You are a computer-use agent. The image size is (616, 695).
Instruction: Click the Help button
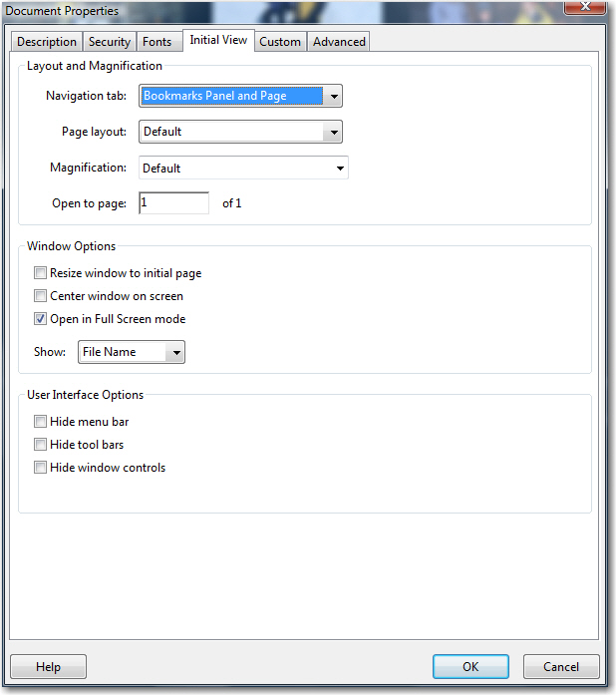48,667
